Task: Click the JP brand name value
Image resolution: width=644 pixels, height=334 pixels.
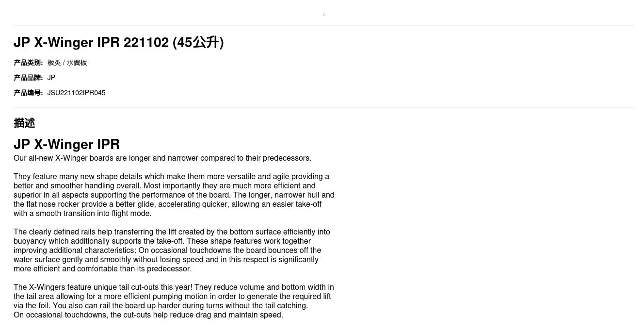Action: [51, 78]
